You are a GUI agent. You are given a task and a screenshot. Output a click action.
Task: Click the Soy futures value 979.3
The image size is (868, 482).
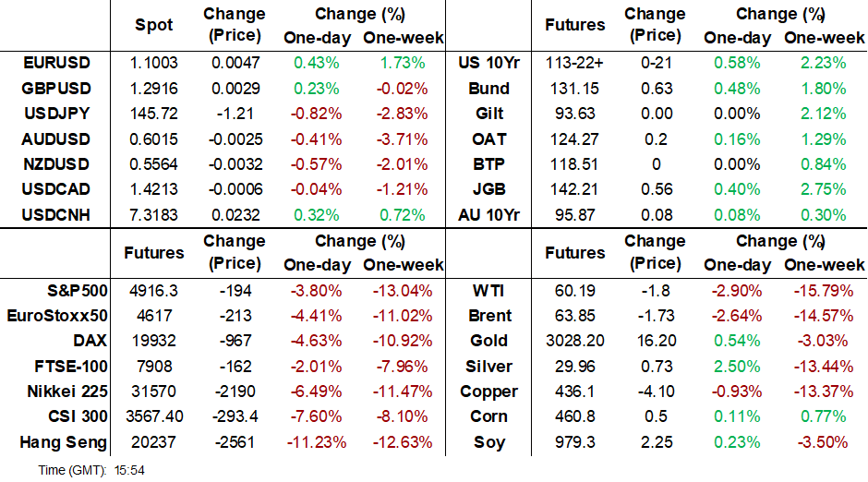tap(574, 442)
